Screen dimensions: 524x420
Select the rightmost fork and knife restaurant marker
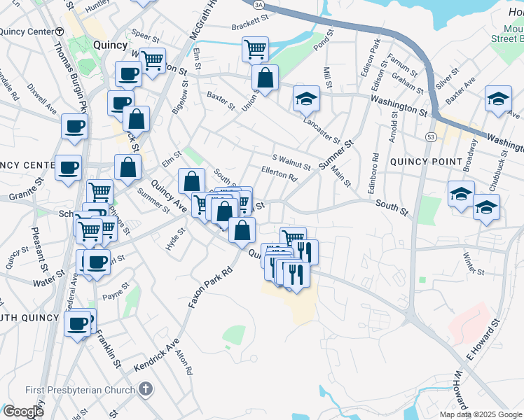click(305, 252)
